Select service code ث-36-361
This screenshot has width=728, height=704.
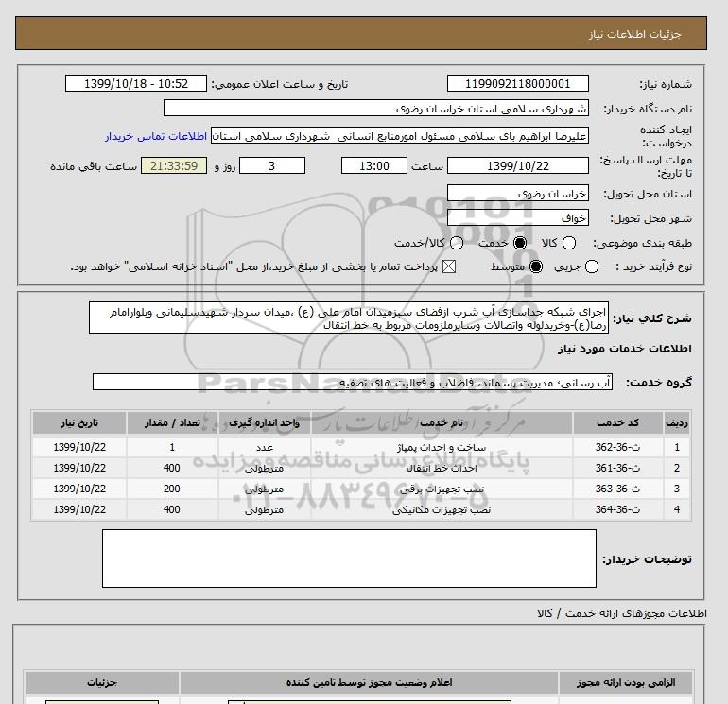click(x=617, y=468)
